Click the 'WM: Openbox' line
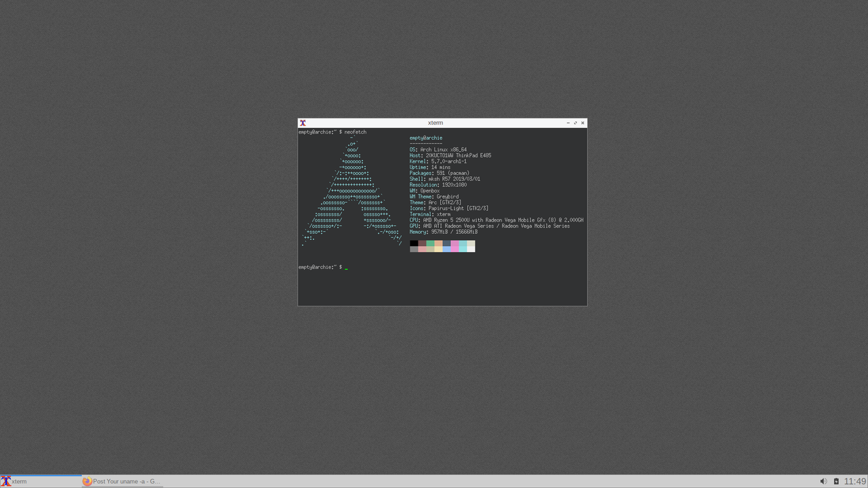Viewport: 868px width, 488px height. (x=425, y=191)
